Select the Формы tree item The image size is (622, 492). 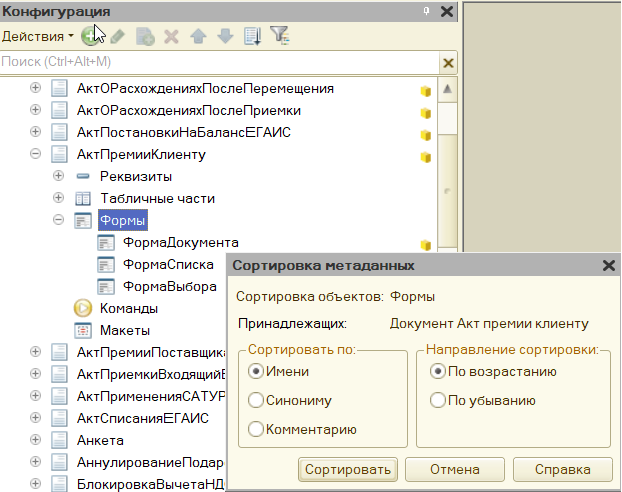pos(123,220)
